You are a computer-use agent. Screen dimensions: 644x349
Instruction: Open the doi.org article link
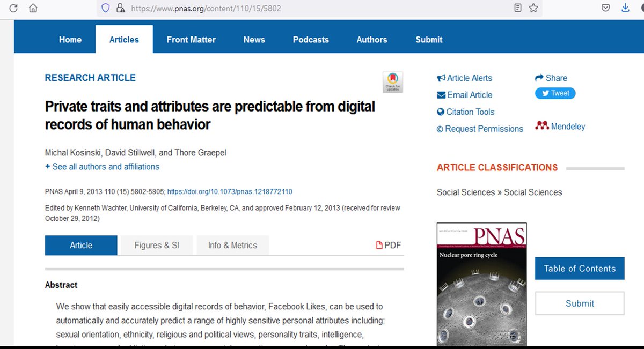point(230,191)
